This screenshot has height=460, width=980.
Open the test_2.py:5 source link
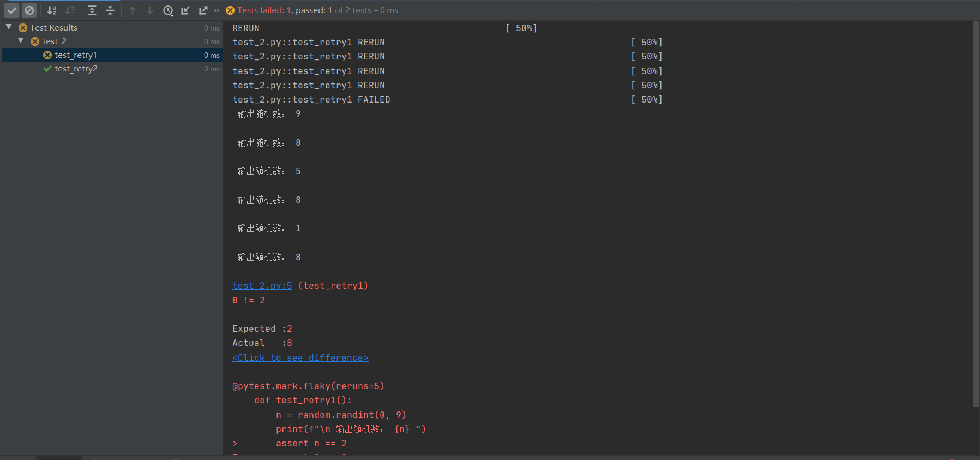[x=262, y=285]
